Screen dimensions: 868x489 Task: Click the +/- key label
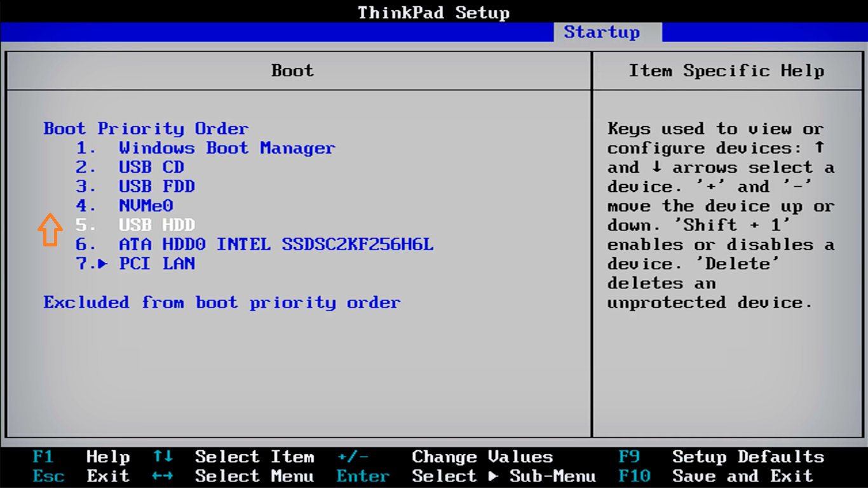[x=353, y=457]
